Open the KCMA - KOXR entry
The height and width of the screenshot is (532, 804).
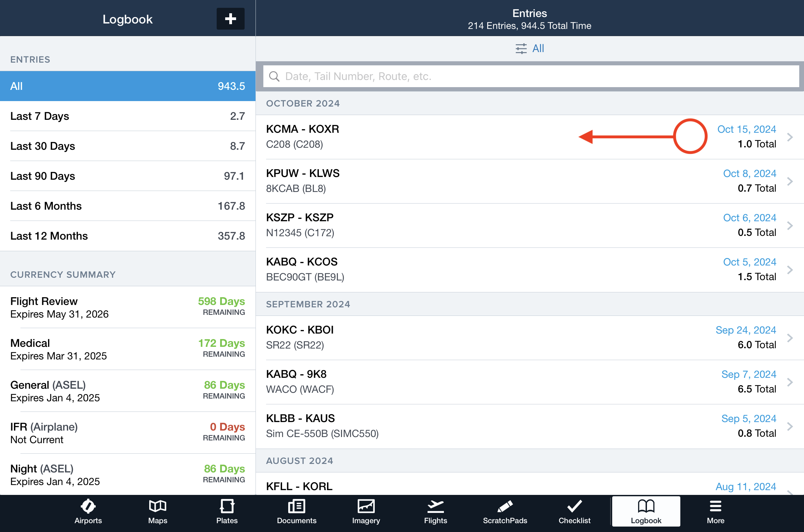point(530,137)
